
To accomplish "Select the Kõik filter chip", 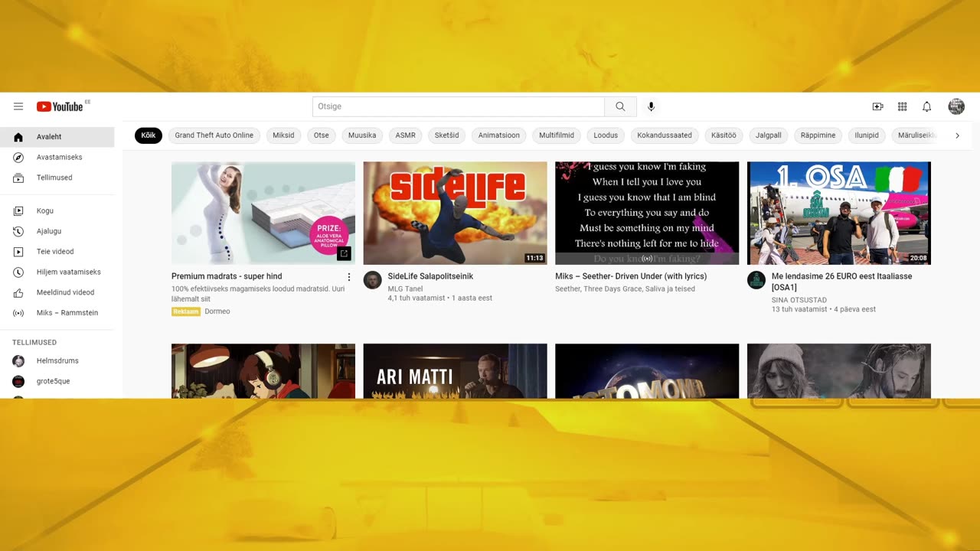I will coord(149,135).
